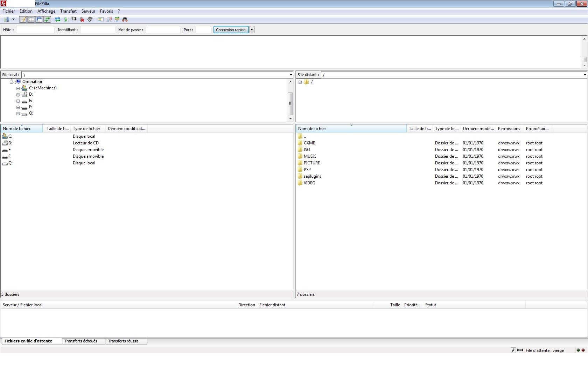Open the filename filters dialog icon

pos(101,20)
